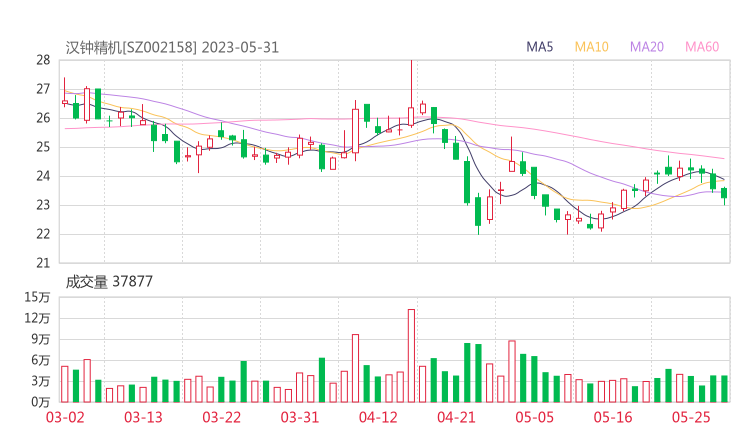The image size is (740, 440).
Task: Click the 05-25 date axis label
Action: tap(691, 417)
